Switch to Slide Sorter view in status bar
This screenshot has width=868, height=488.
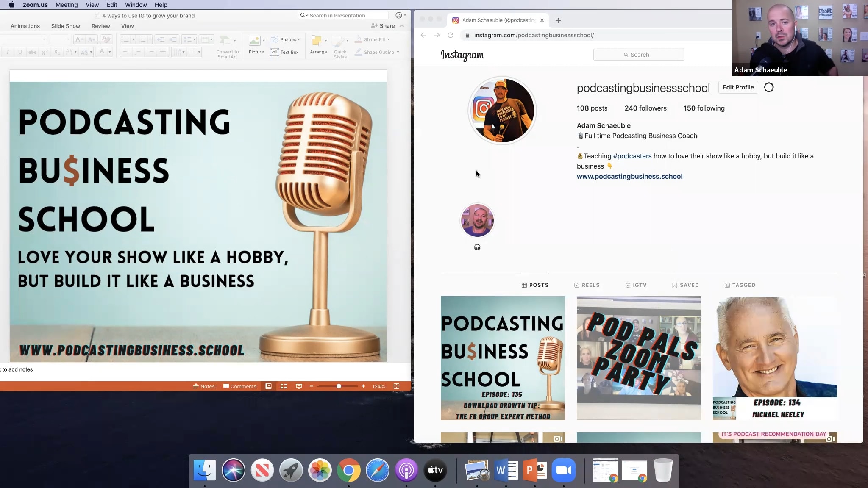(283, 386)
